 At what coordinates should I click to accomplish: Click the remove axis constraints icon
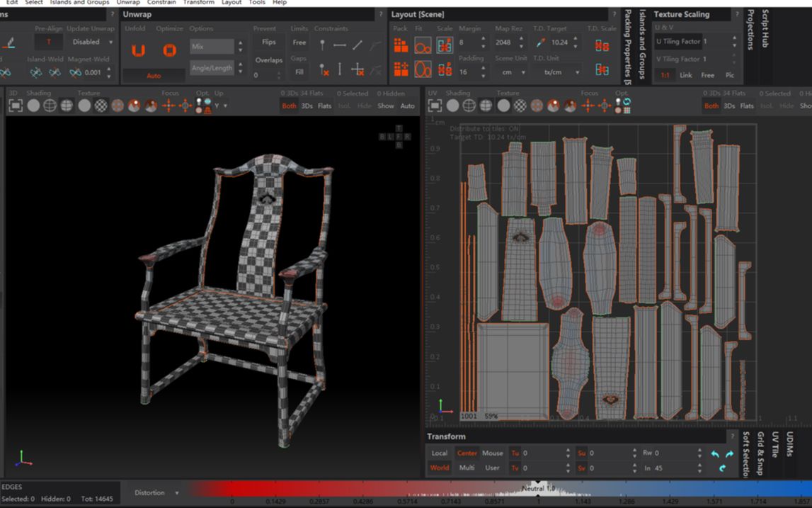point(358,69)
